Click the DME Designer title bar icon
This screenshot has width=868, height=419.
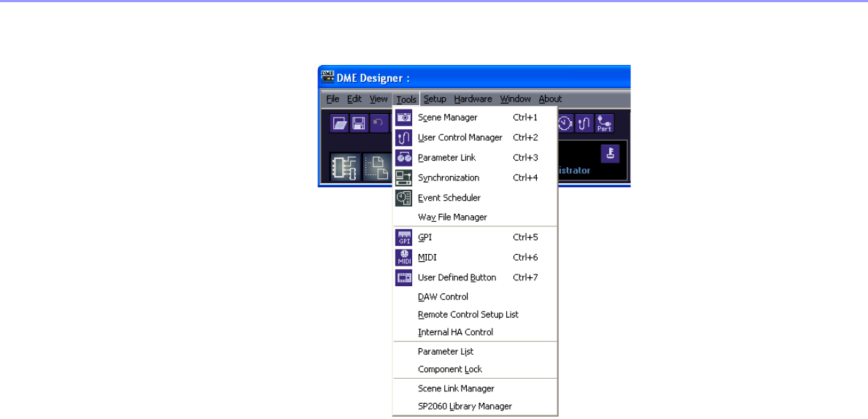tap(328, 76)
